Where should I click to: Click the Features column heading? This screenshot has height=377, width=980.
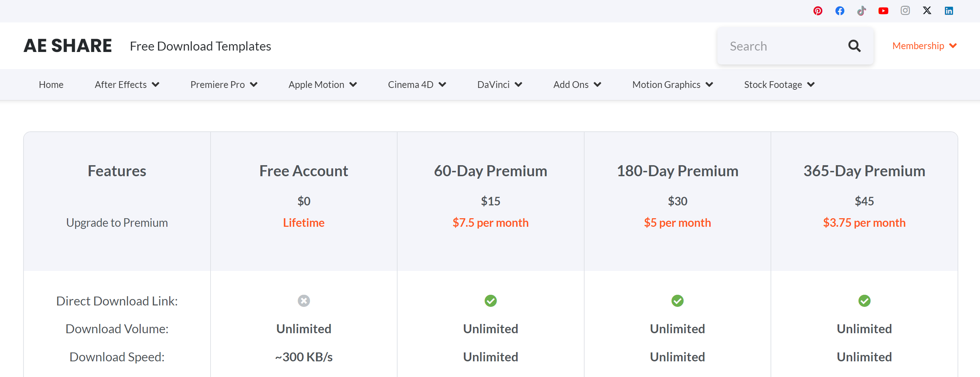[x=117, y=171]
